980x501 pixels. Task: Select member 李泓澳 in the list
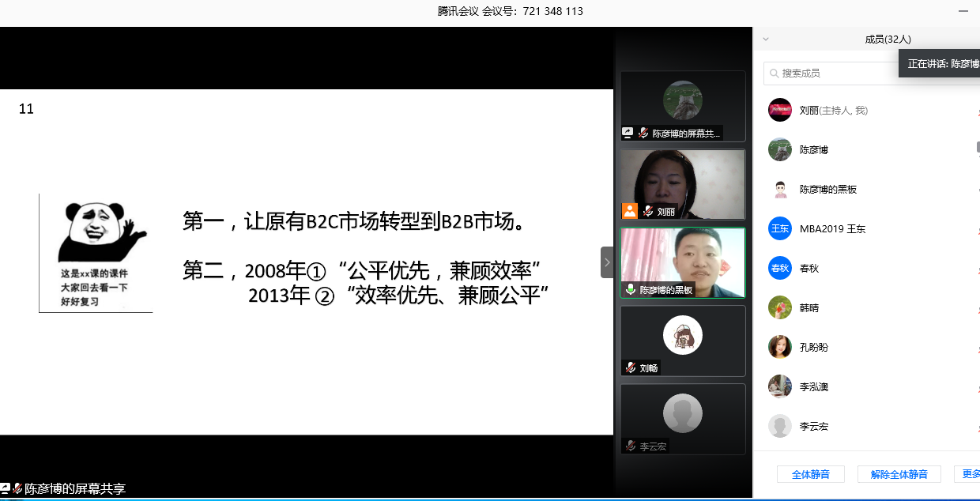[x=813, y=387]
